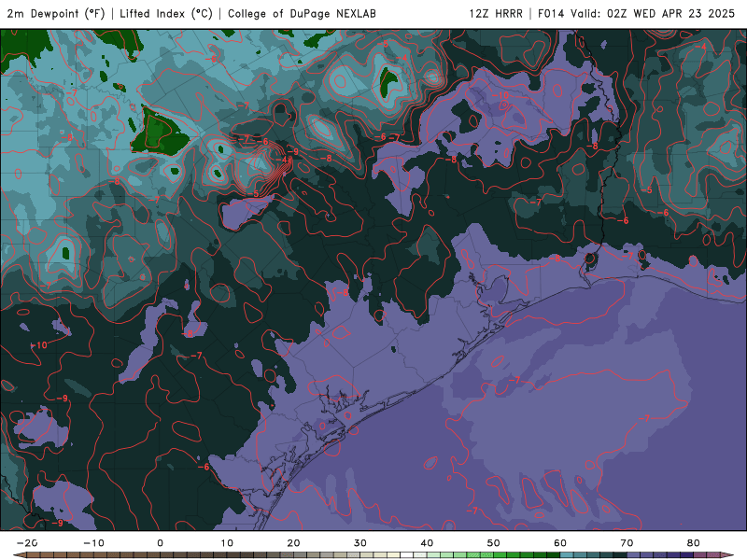This screenshot has height=560, width=747.
Task: Click the "College of DuPage NEXLAB" label
Action: [x=302, y=13]
